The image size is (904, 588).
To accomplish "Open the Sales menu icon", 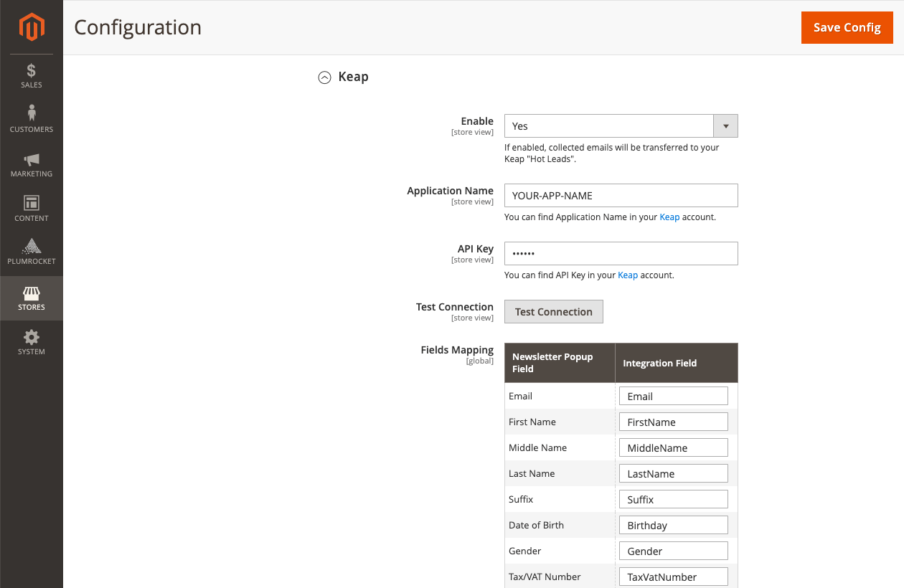I will pyautogui.click(x=31, y=75).
